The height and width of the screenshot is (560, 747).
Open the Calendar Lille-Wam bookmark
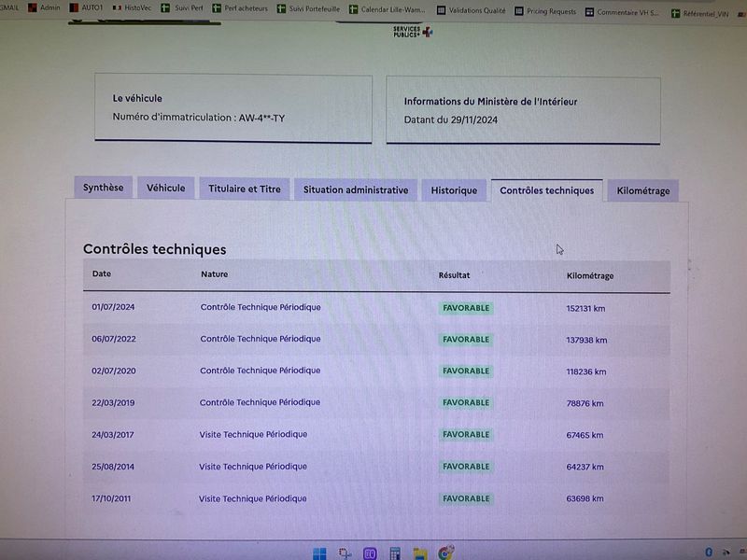click(x=387, y=9)
